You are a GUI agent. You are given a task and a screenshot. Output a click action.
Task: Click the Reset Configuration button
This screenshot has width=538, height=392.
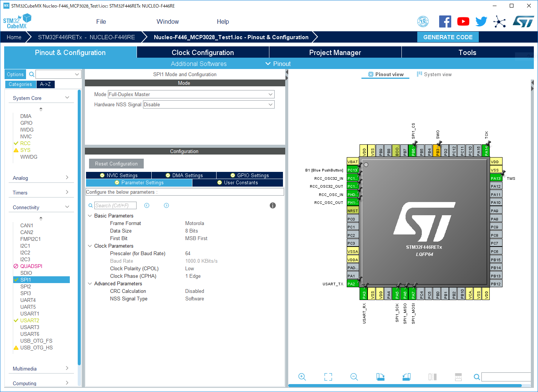(x=116, y=164)
